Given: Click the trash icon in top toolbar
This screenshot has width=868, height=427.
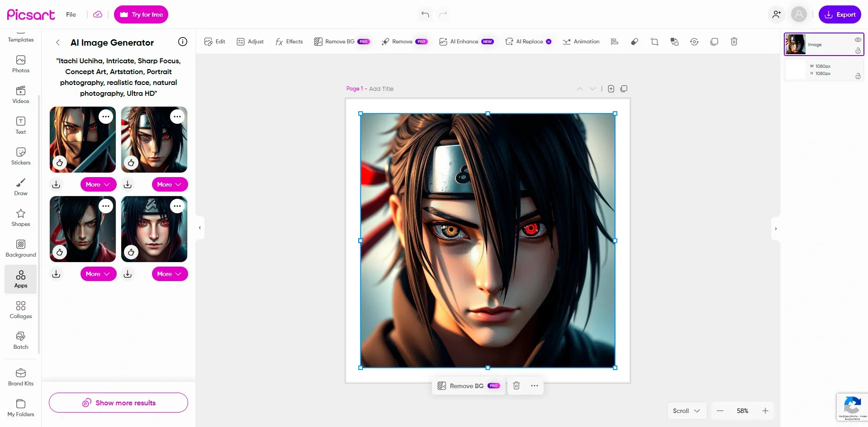Looking at the screenshot, I should pyautogui.click(x=734, y=42).
